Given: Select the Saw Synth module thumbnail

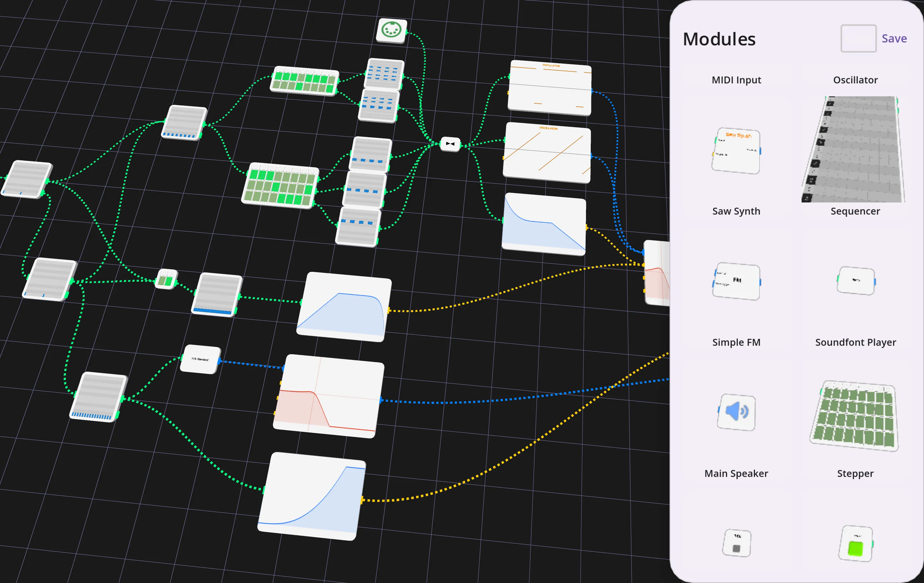Looking at the screenshot, I should [x=736, y=151].
